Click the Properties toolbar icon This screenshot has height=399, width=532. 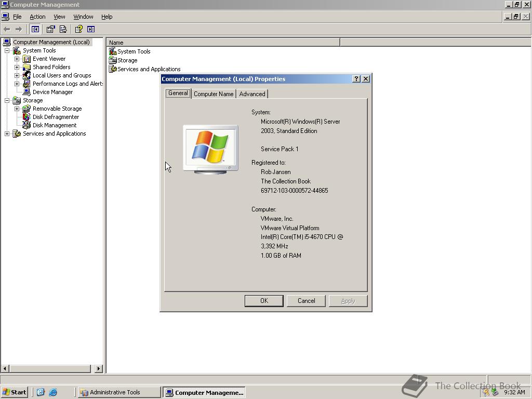coord(50,29)
